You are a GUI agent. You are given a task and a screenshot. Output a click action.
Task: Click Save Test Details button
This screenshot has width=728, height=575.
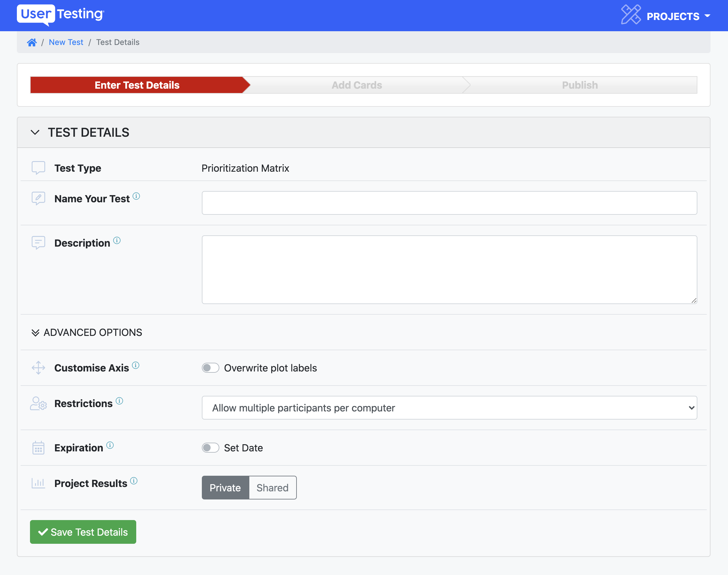click(83, 532)
